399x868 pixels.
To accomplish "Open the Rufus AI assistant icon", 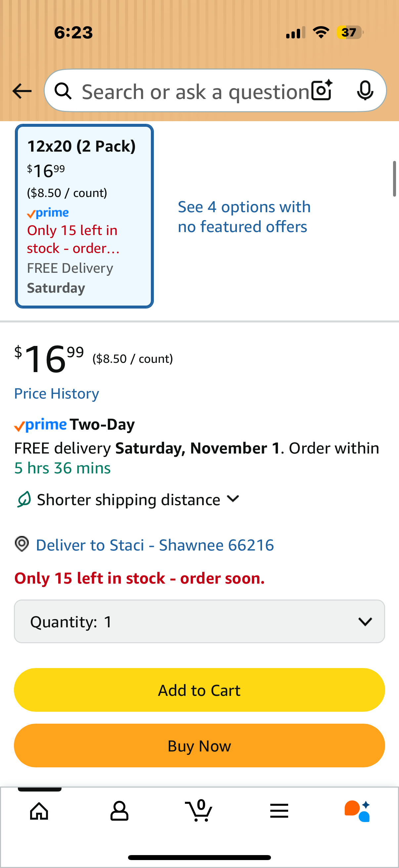I will [357, 811].
